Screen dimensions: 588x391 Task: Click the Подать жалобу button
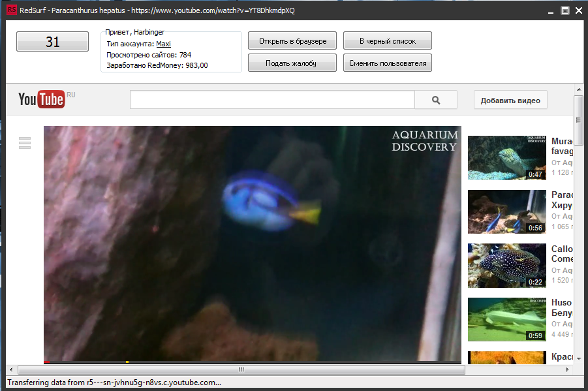tap(292, 63)
